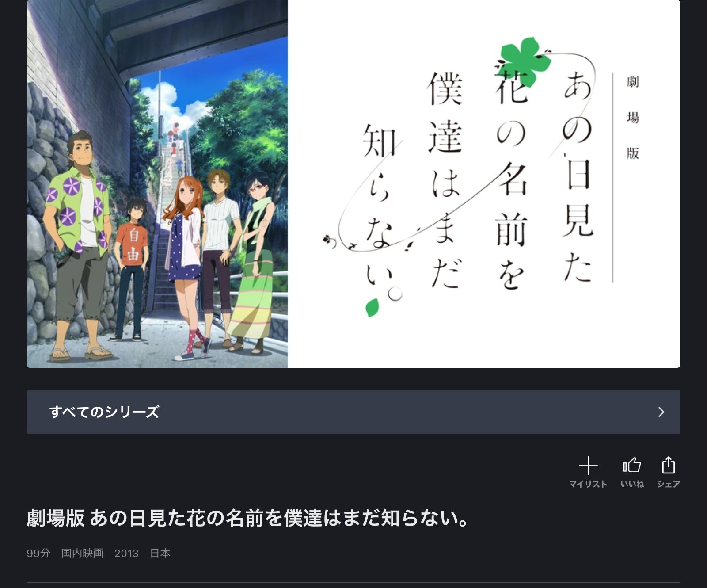Screen dimensions: 707x588
Task: Open the movie key art thumbnail
Action: pos(353,184)
